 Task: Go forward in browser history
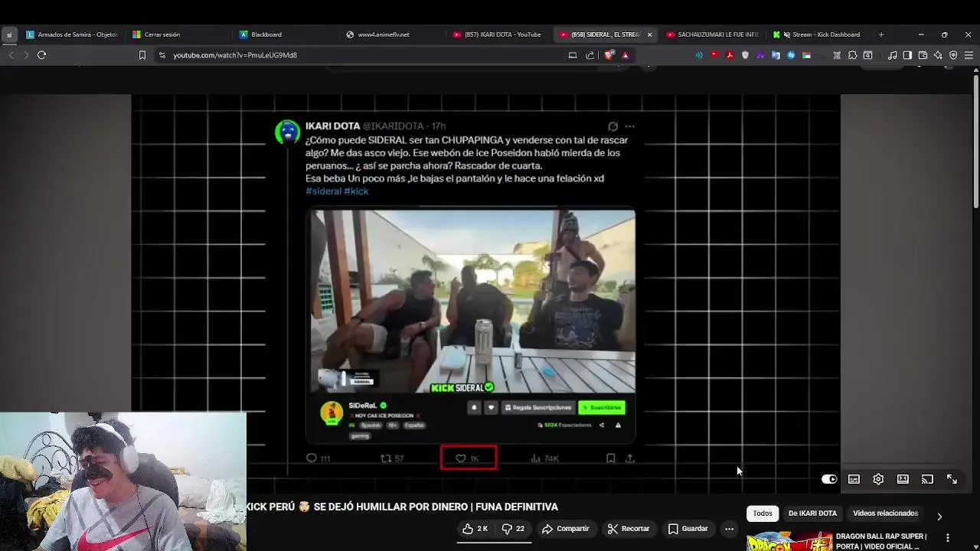click(x=25, y=55)
